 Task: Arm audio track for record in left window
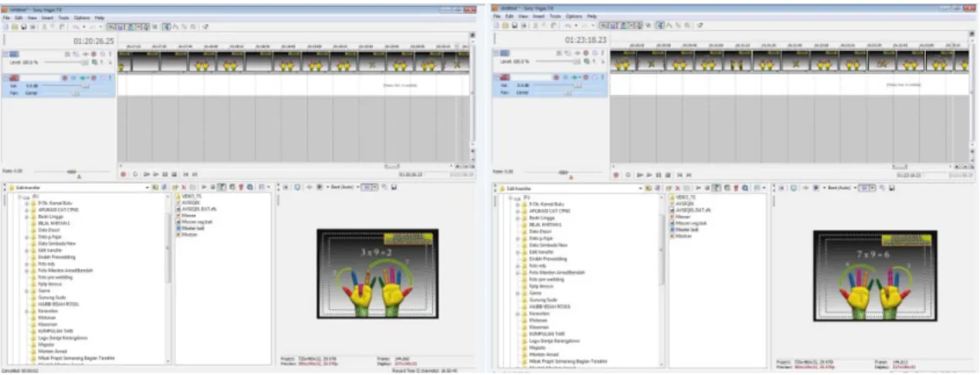pos(65,77)
